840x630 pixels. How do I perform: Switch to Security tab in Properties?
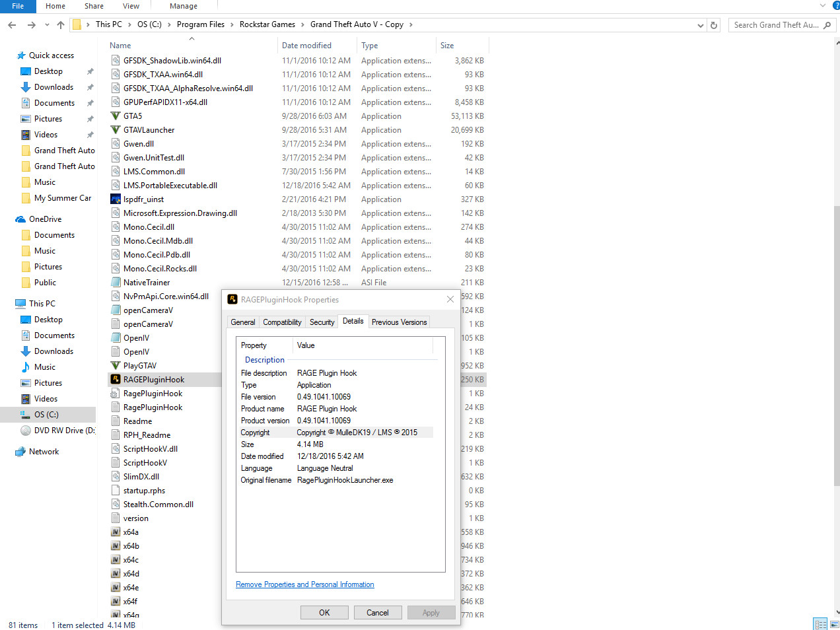[322, 322]
